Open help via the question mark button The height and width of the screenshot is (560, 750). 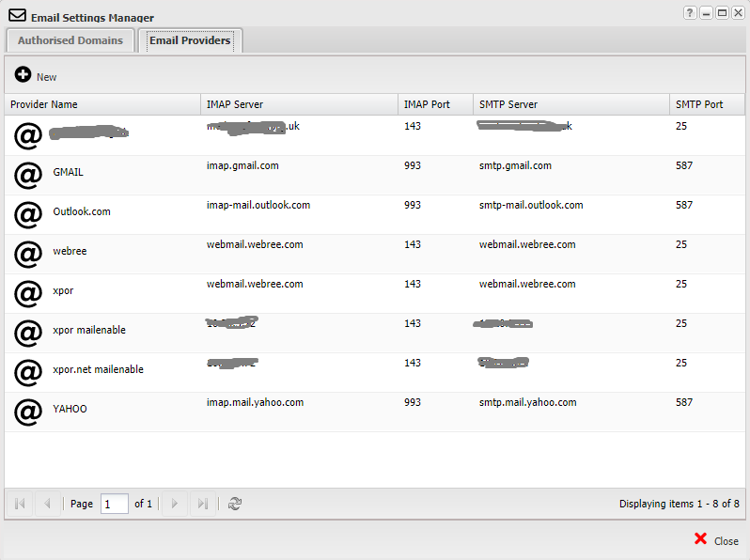[x=690, y=12]
